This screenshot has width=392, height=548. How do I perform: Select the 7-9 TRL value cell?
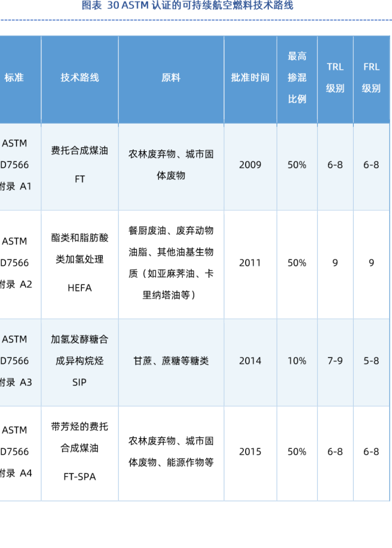click(x=335, y=361)
